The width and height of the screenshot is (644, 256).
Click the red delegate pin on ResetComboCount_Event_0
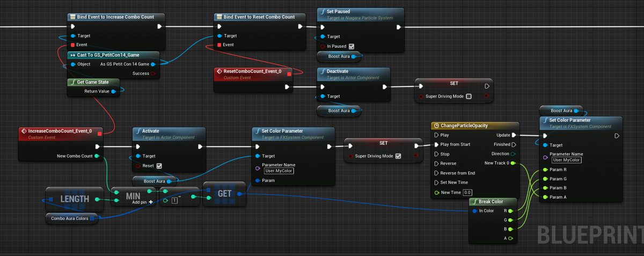coord(289,74)
